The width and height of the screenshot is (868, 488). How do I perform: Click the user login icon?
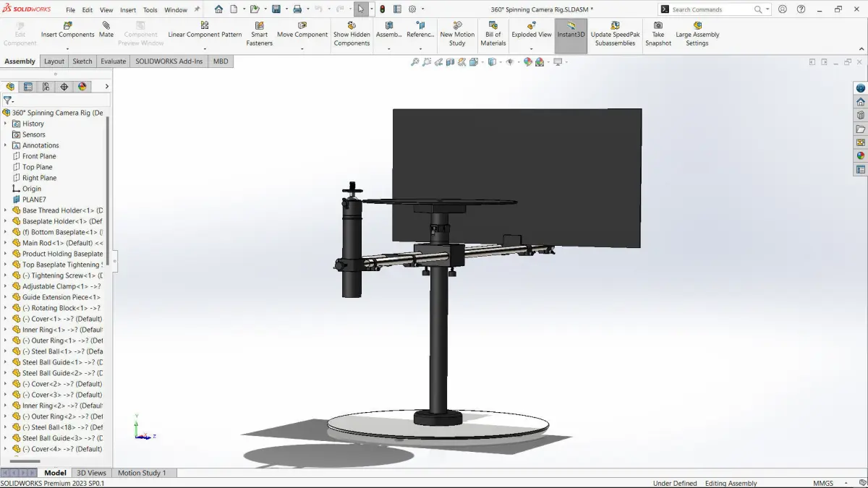click(x=781, y=9)
